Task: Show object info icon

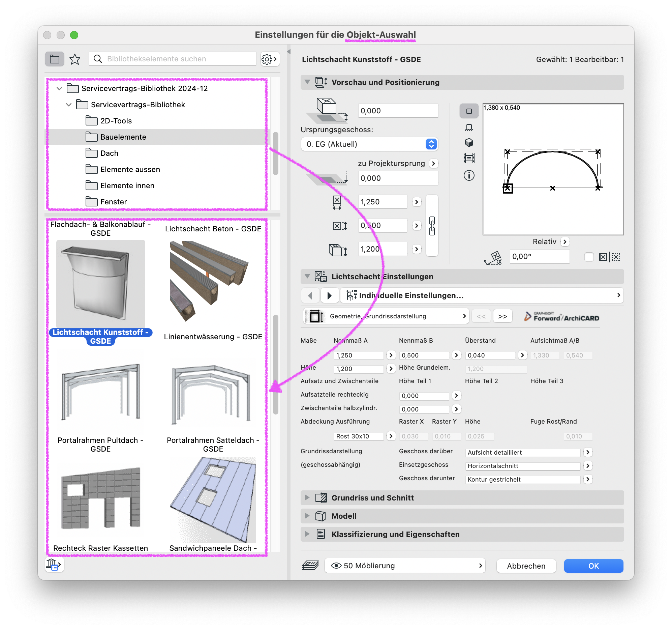Action: pyautogui.click(x=469, y=175)
